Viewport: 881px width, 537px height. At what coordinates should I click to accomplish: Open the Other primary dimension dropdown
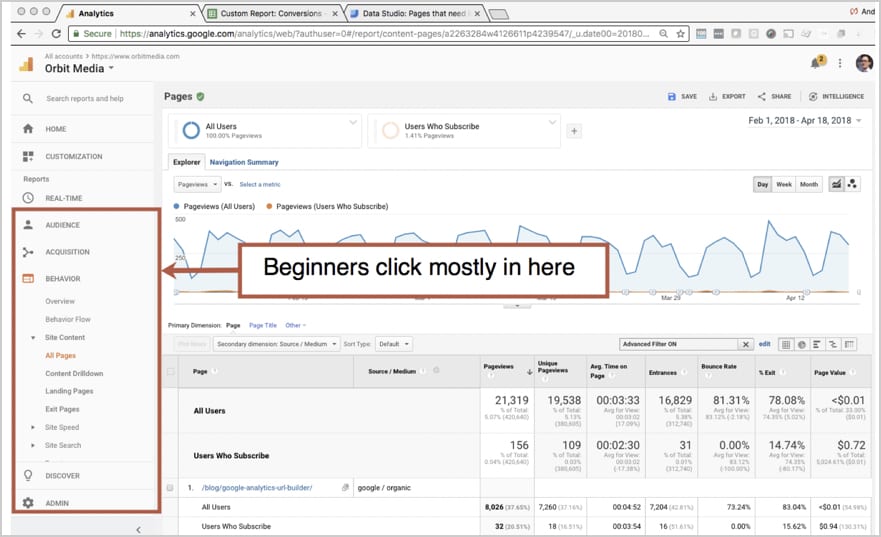(296, 325)
